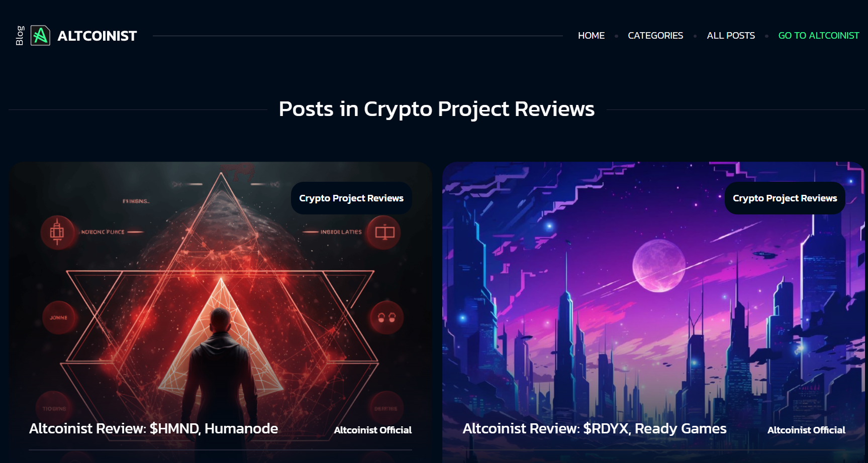
Task: Click the ALTCOINIST brand name text
Action: pos(97,36)
